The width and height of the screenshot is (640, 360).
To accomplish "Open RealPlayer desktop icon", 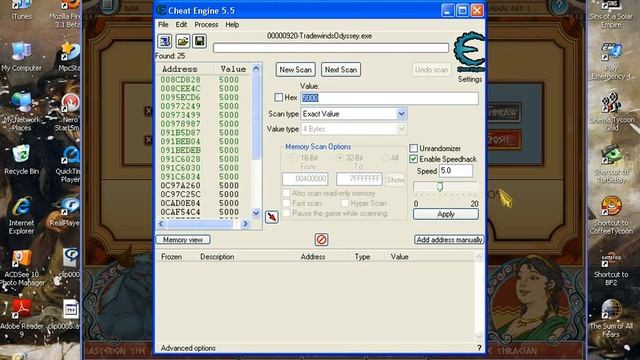I will 67,211.
